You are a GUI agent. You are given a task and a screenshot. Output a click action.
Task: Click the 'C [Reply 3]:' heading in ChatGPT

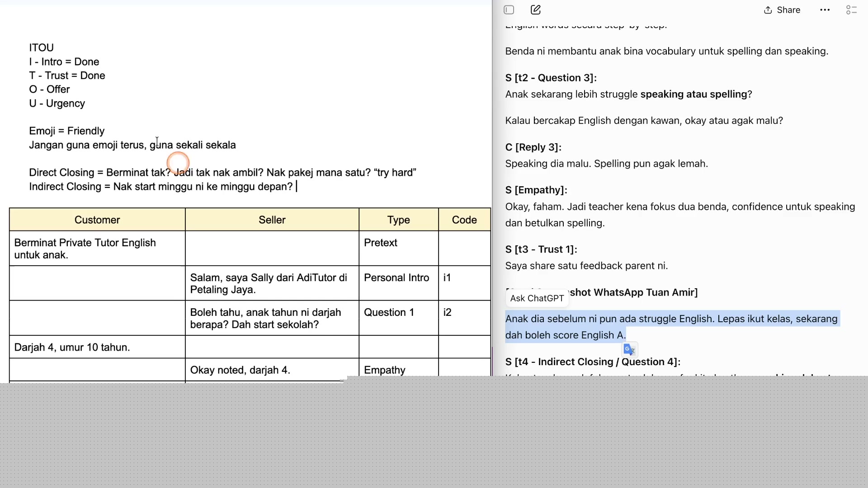pos(533,147)
